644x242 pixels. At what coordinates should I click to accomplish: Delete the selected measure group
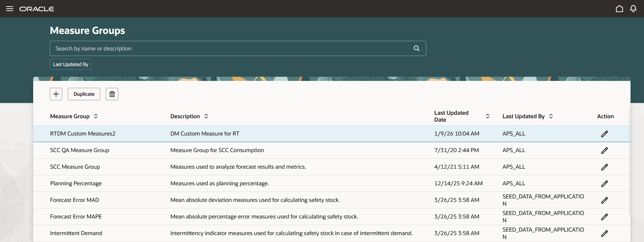112,94
